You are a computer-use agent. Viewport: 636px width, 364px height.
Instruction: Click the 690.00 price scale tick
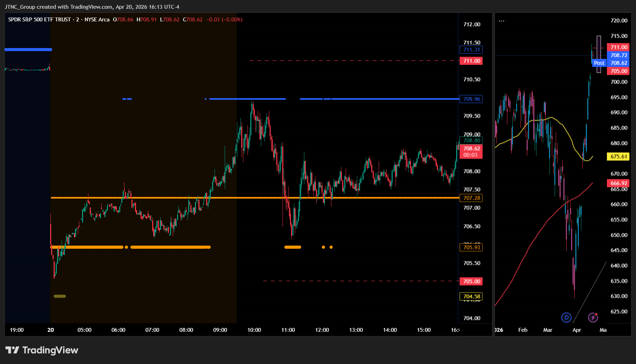click(x=619, y=112)
